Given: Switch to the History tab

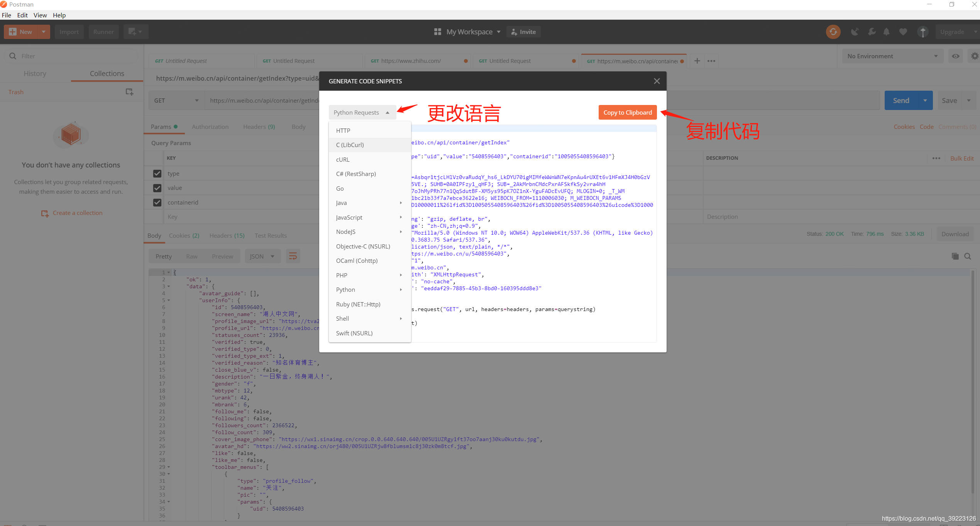Looking at the screenshot, I should [35, 73].
